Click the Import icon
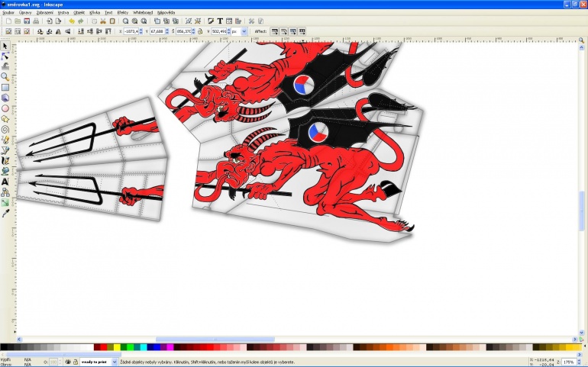 click(49, 21)
